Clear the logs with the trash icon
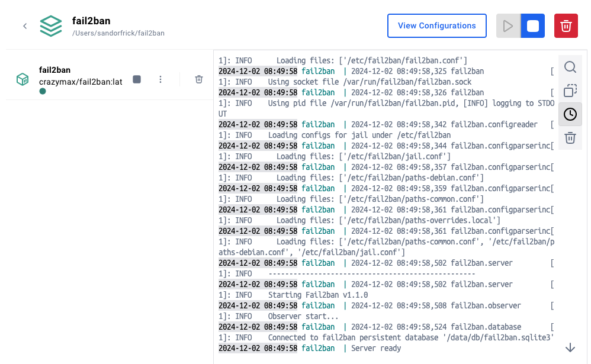Screen dimensions: 591x364 pyautogui.click(x=570, y=138)
